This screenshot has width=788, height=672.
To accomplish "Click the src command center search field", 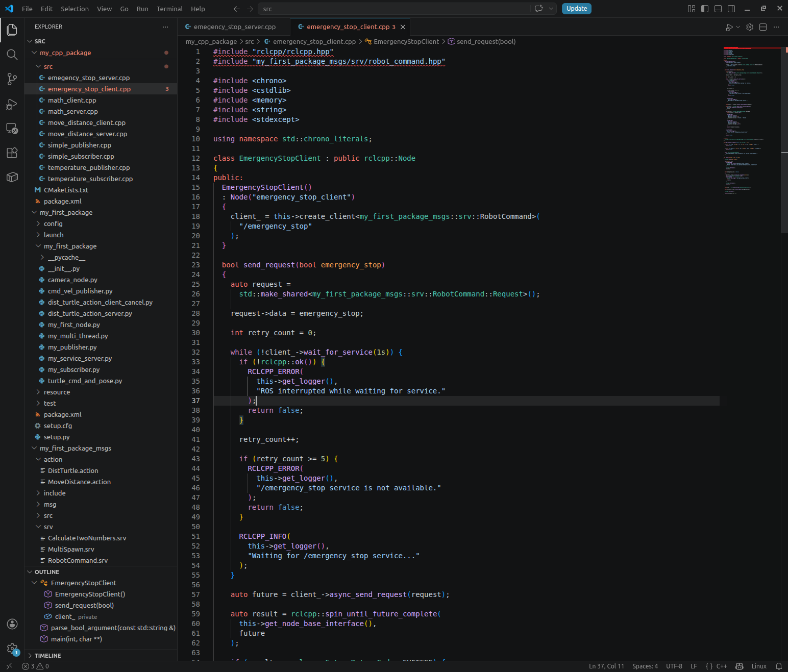I will 394,9.
